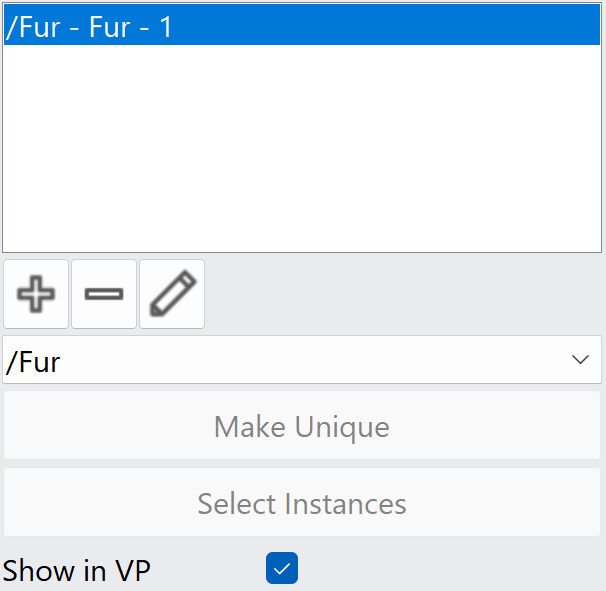Click the /Fur text in the combo box
Image resolution: width=606 pixels, height=591 pixels.
click(x=33, y=363)
